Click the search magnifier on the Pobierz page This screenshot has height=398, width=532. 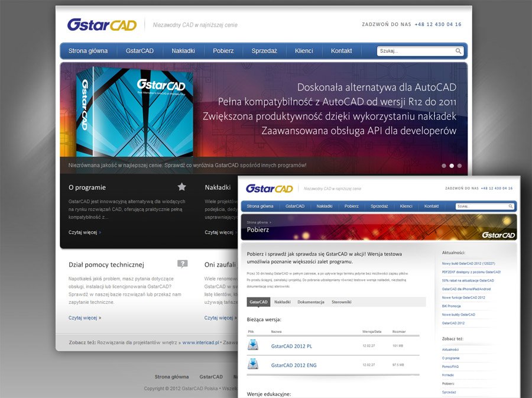point(511,206)
